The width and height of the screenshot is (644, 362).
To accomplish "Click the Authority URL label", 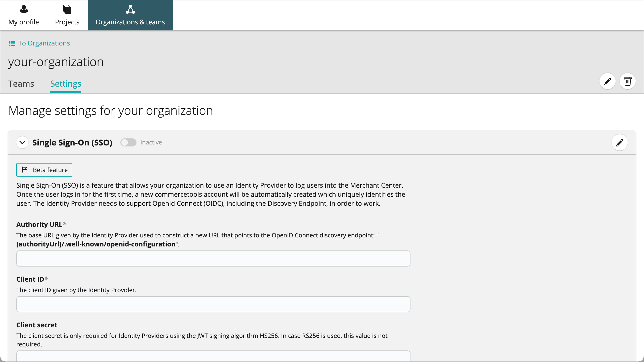I will pyautogui.click(x=39, y=224).
